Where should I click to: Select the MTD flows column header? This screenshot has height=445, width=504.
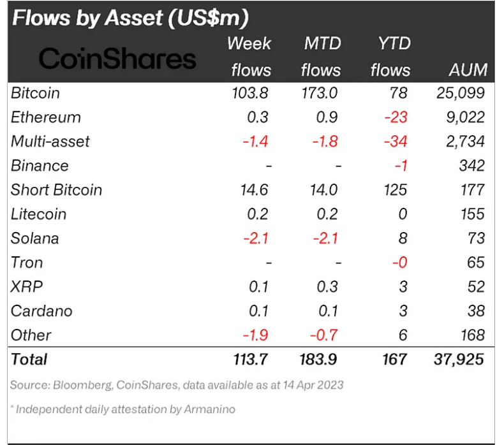pos(321,57)
